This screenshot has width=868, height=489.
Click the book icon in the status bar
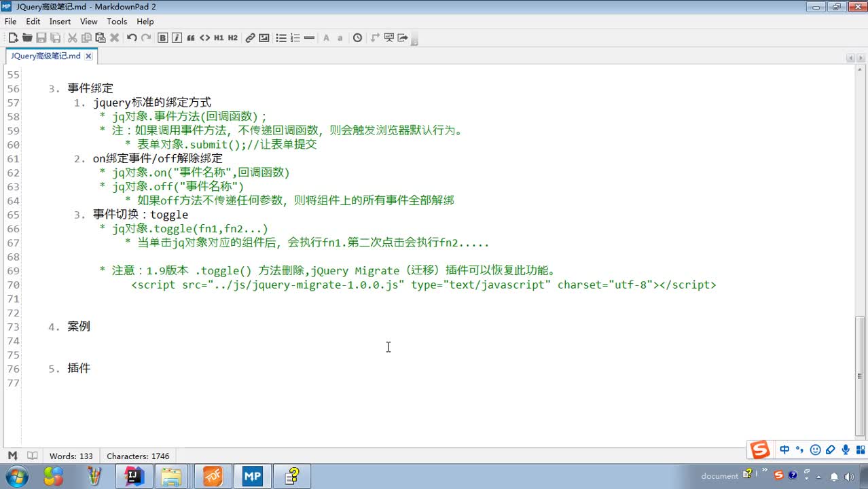click(x=32, y=456)
